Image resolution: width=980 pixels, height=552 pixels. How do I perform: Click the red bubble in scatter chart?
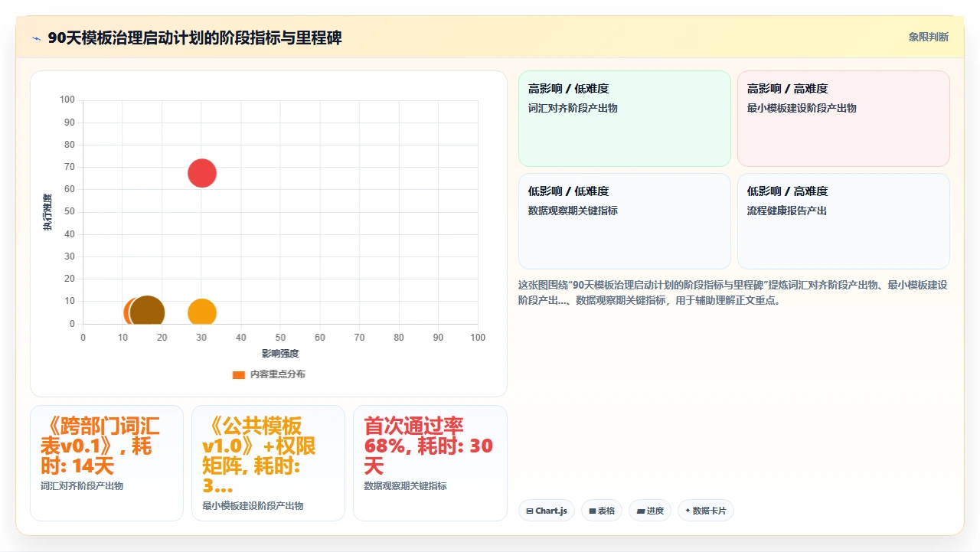coord(202,173)
